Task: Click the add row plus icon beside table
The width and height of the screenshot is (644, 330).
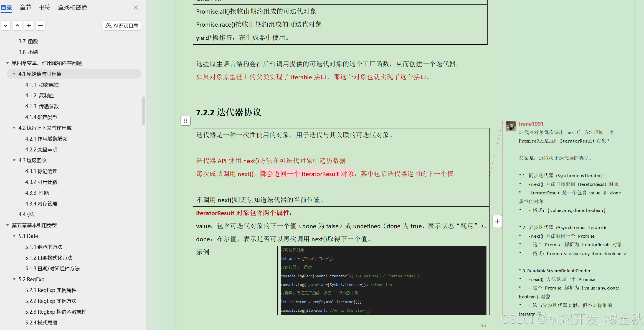Action: [x=497, y=221]
